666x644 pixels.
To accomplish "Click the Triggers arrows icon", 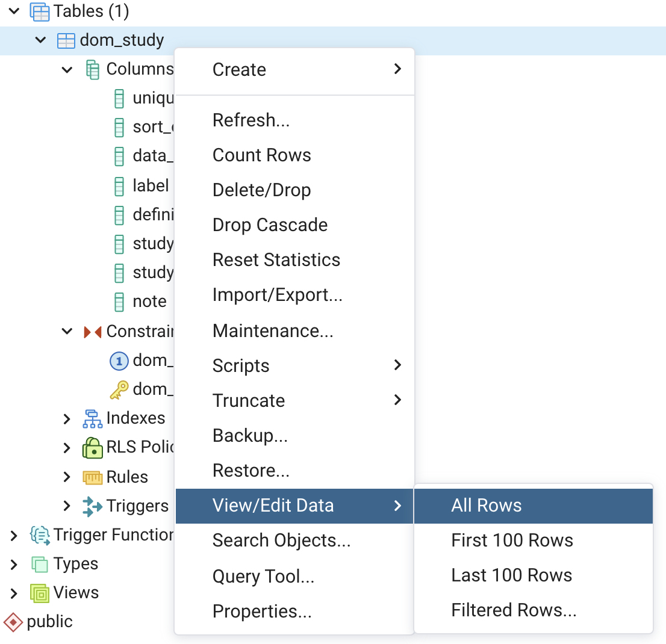I will 92,506.
